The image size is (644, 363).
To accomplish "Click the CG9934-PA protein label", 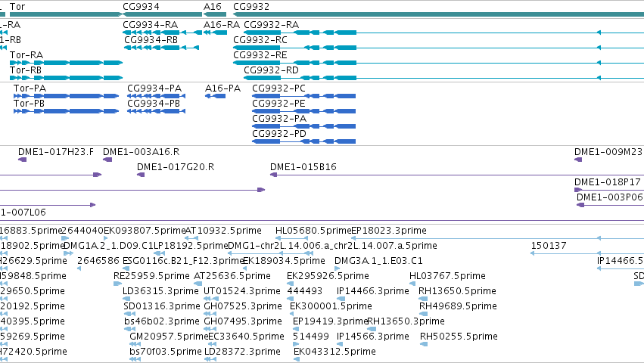I will click(154, 88).
